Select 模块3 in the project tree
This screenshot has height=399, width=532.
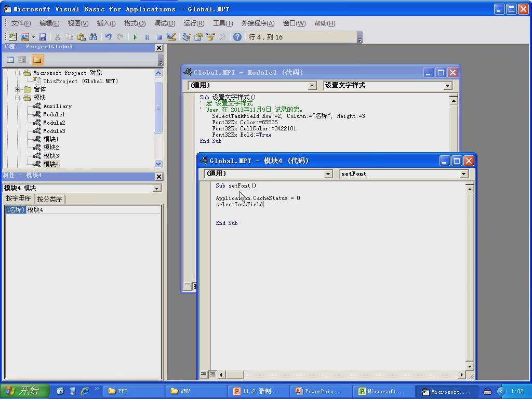point(51,156)
